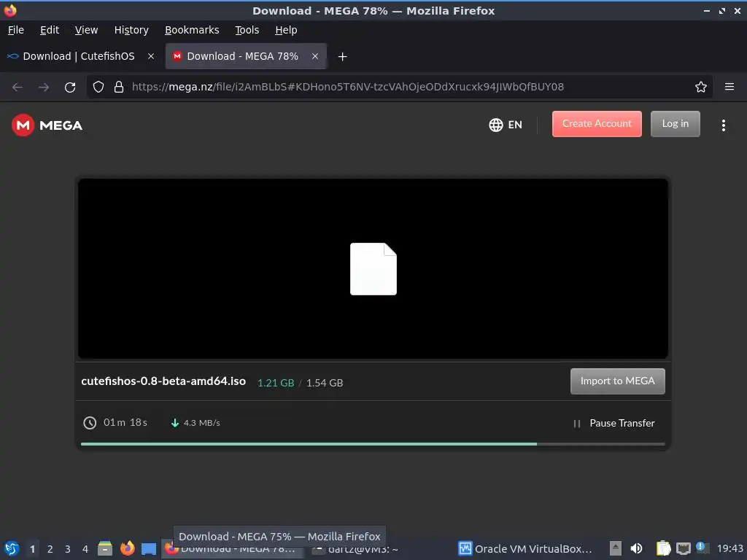Open the View menu
The image size is (747, 560).
tap(86, 30)
